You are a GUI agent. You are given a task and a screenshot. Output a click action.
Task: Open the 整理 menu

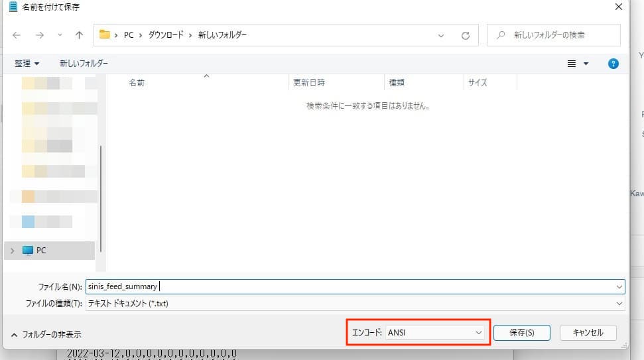(x=27, y=63)
